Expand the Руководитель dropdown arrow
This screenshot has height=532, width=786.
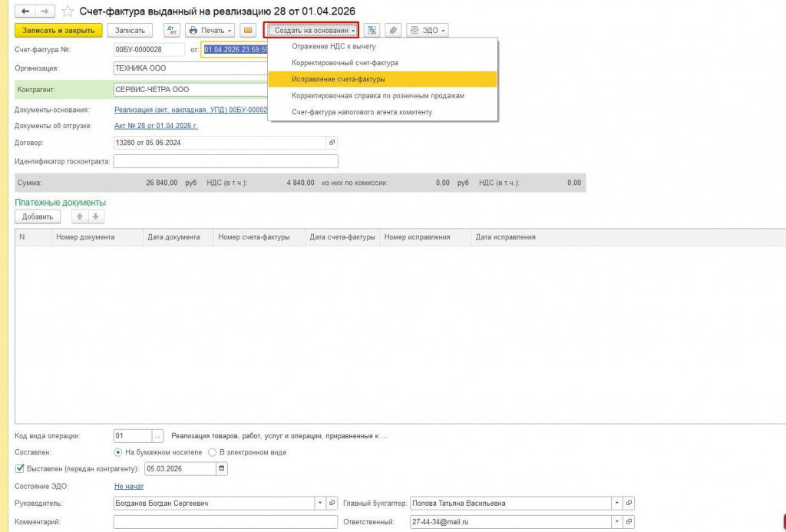320,504
